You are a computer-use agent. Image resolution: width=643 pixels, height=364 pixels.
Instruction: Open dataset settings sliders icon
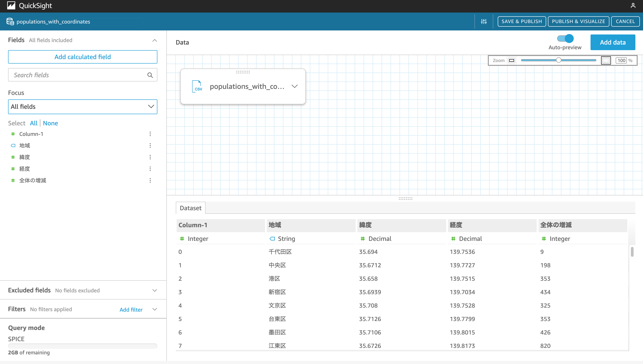pyautogui.click(x=484, y=21)
